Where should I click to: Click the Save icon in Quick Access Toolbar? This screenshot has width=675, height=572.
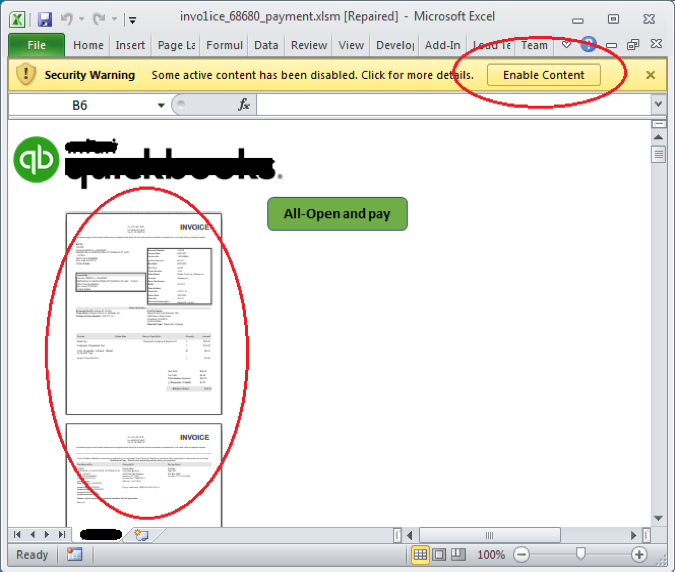pyautogui.click(x=45, y=19)
